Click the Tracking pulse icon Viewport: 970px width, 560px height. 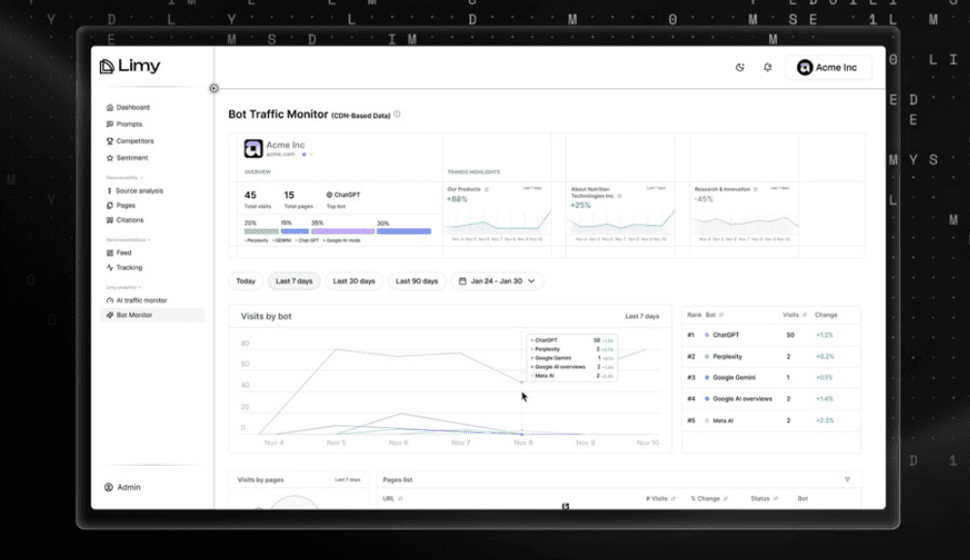coord(110,268)
